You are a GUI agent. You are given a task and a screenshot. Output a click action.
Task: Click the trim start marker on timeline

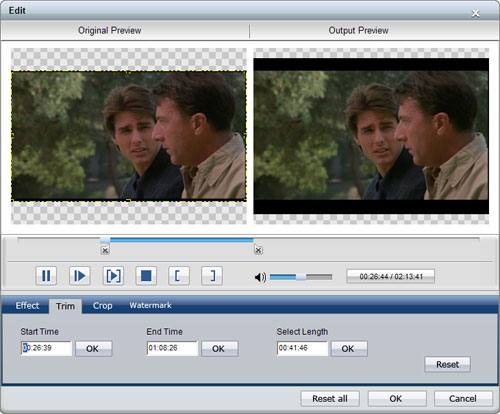[105, 250]
